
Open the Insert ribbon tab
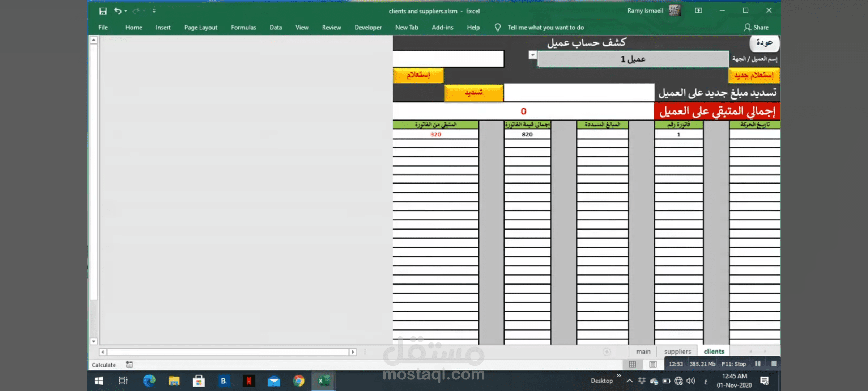coord(163,28)
